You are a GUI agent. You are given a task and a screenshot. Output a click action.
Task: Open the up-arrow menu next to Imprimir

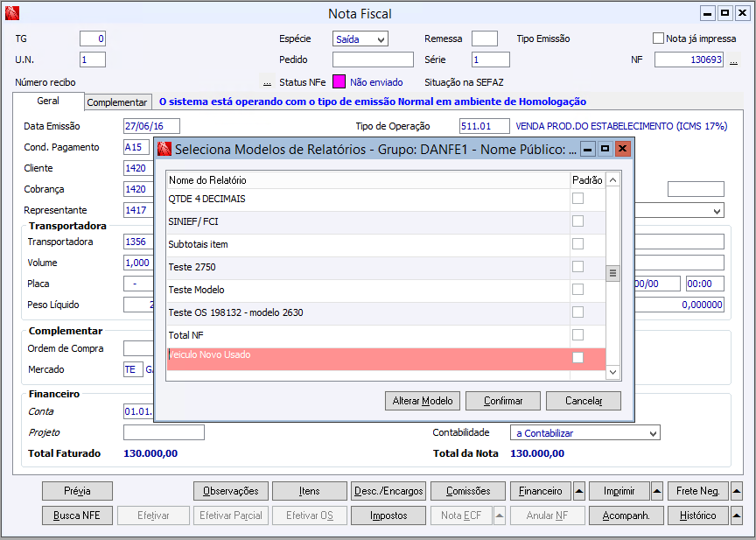click(656, 491)
